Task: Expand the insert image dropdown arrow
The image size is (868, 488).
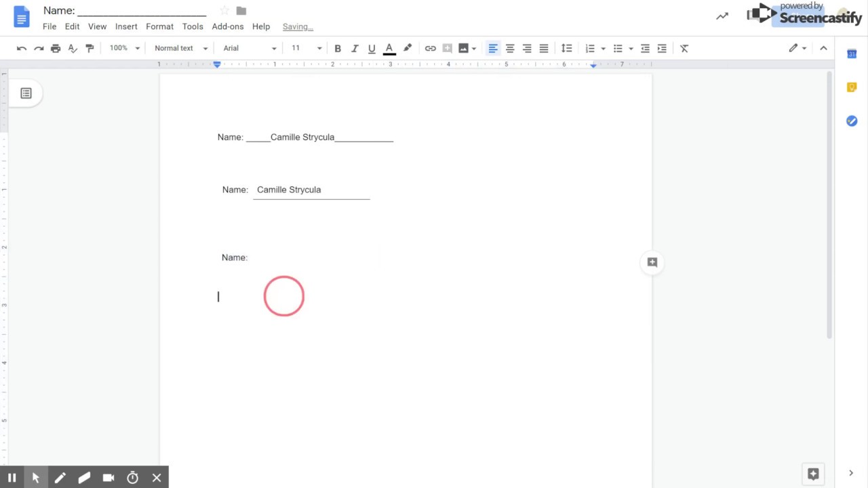Action: click(474, 48)
